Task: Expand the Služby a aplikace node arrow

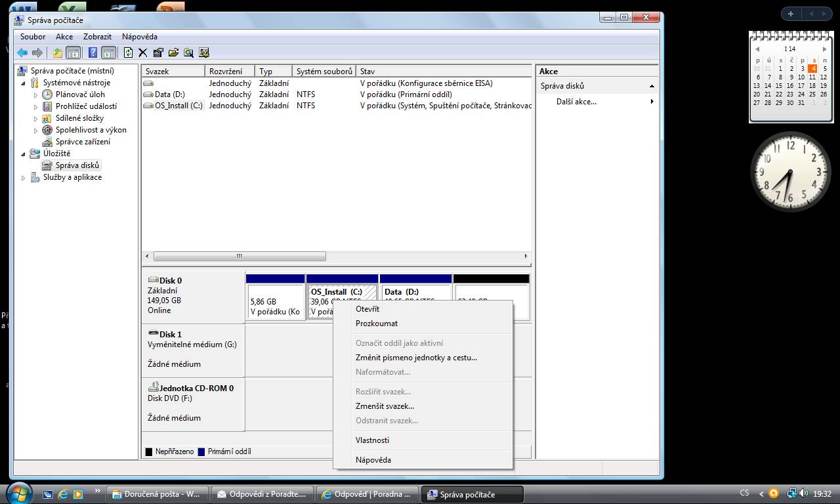Action: (x=24, y=177)
